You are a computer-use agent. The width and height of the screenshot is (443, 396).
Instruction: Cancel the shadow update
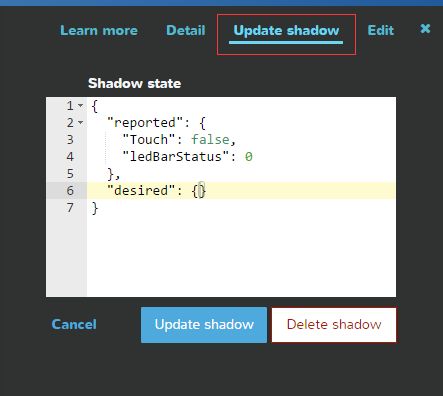74,324
